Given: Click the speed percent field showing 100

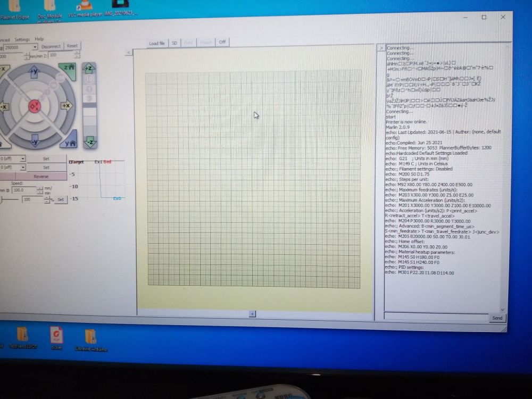Looking at the screenshot, I should [x=33, y=199].
